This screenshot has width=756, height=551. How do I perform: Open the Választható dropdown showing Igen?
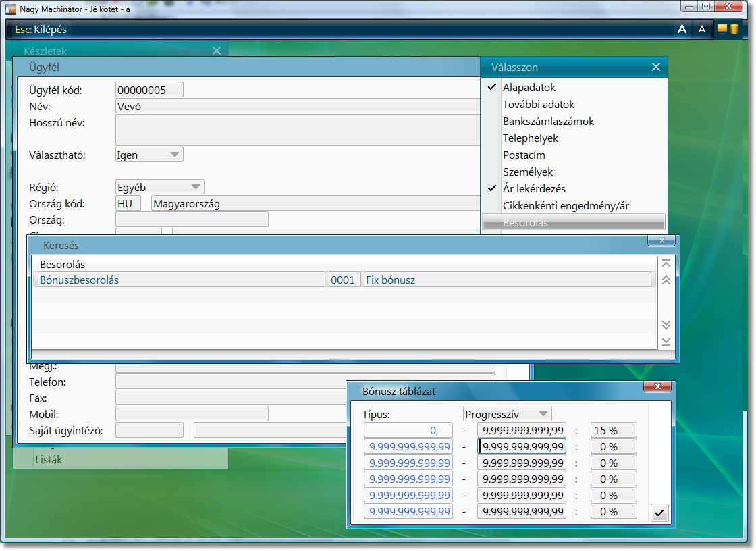(149, 155)
